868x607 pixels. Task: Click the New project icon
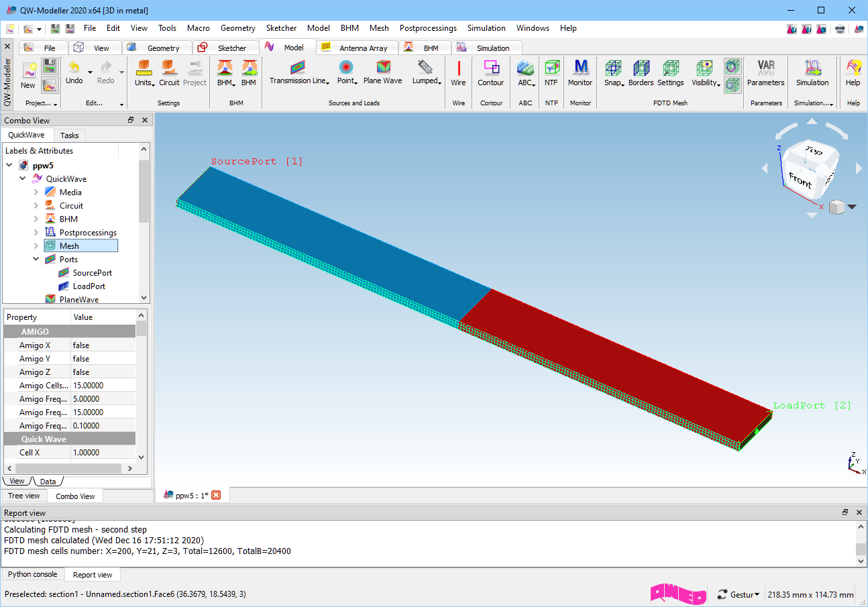(28, 74)
